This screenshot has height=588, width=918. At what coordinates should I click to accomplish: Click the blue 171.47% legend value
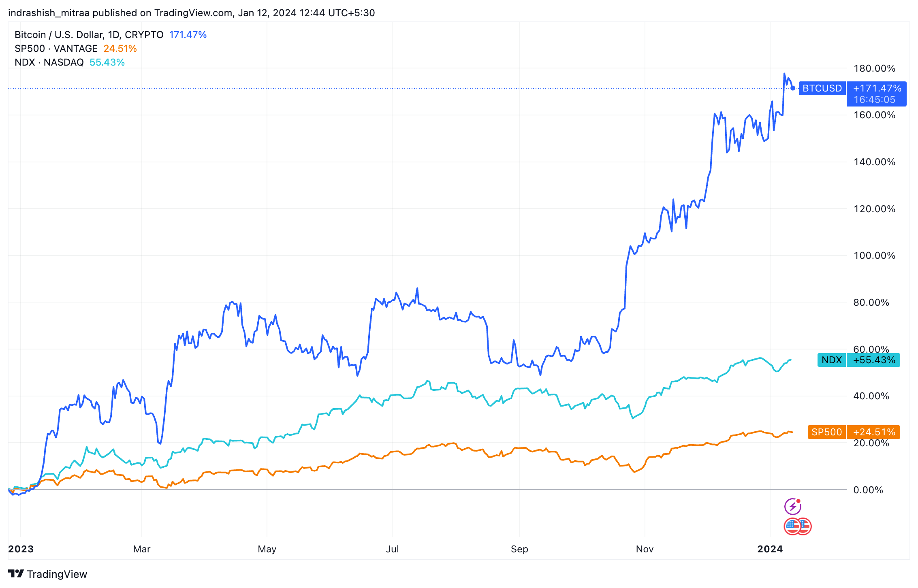coord(188,35)
